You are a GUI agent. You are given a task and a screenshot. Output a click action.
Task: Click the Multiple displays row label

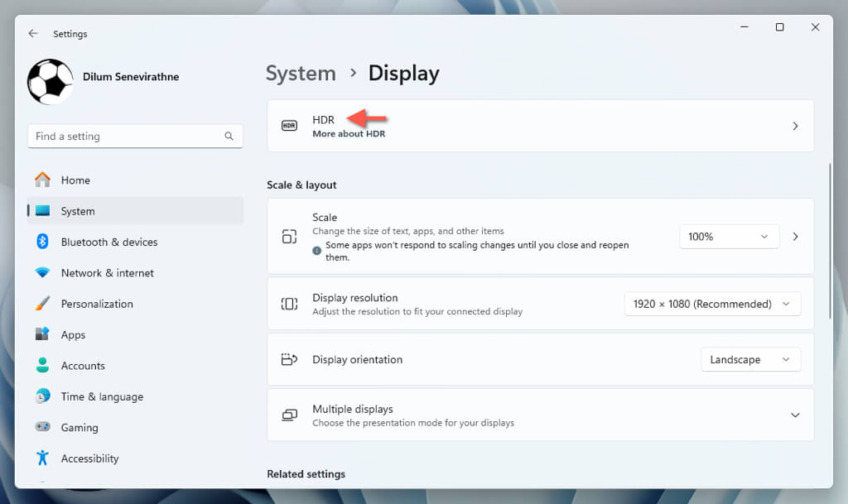(353, 409)
